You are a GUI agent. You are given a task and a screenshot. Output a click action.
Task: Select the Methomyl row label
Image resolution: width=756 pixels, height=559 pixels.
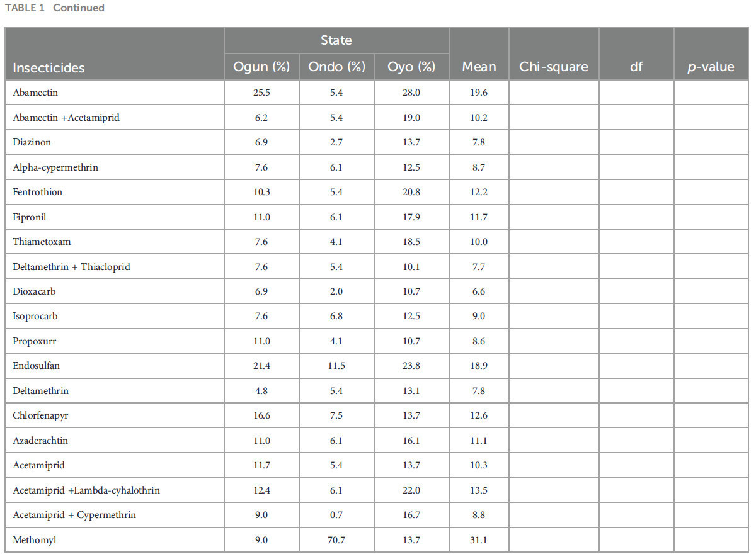pos(33,540)
